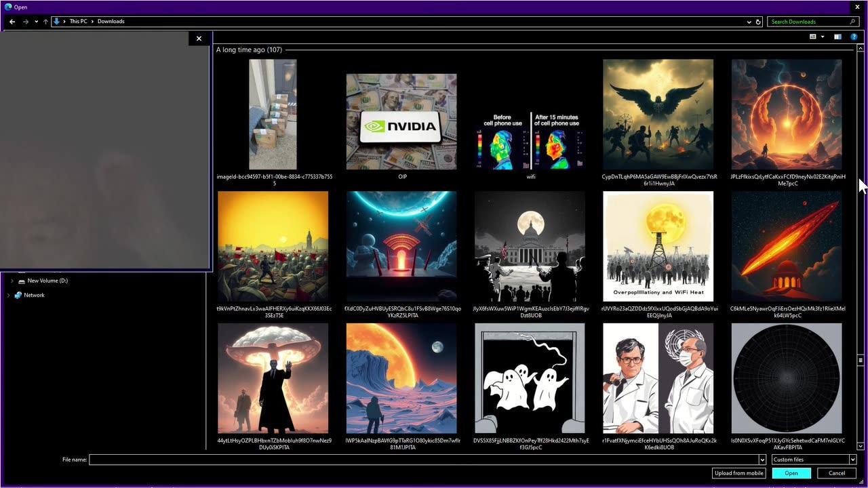Select the icy landscape orange planet image IWP5kAaINzp
Viewport: 868px width, 488px height.
(x=401, y=378)
